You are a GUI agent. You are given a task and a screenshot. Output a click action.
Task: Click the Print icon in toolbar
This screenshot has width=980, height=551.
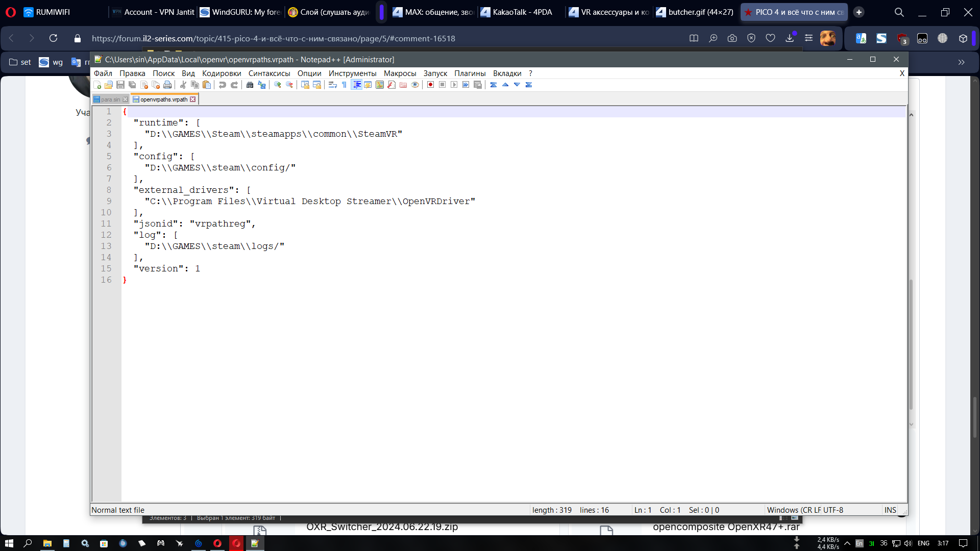(167, 85)
